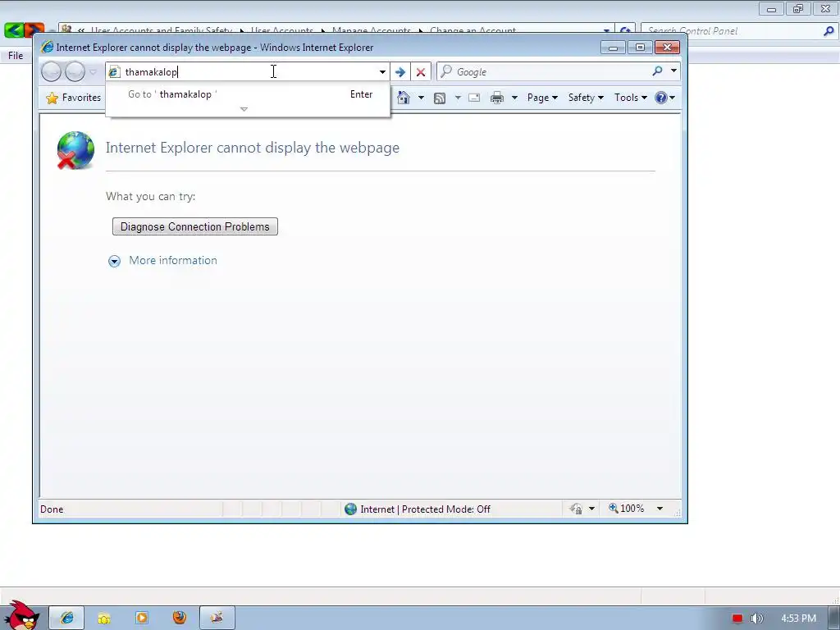
Task: Click the Search Control Panel box
Action: tap(733, 31)
